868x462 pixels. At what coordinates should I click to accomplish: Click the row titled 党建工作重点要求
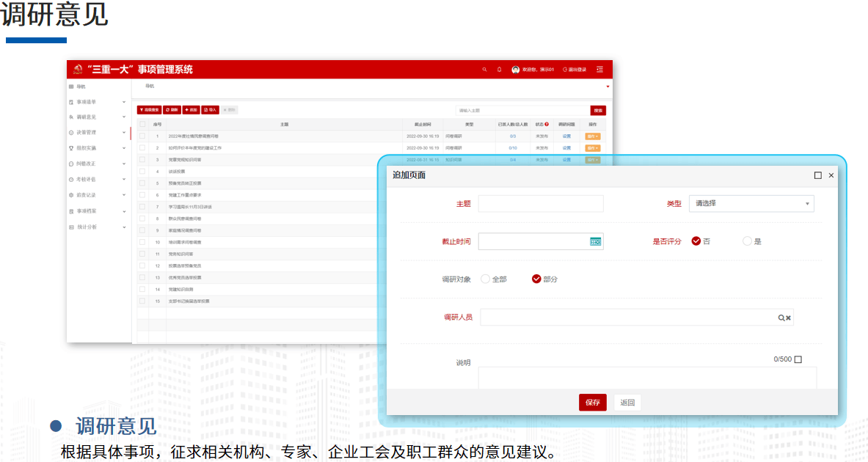(185, 195)
